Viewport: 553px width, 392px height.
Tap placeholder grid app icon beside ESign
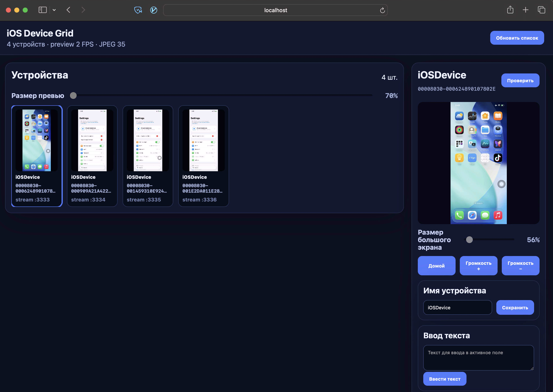tap(485, 158)
